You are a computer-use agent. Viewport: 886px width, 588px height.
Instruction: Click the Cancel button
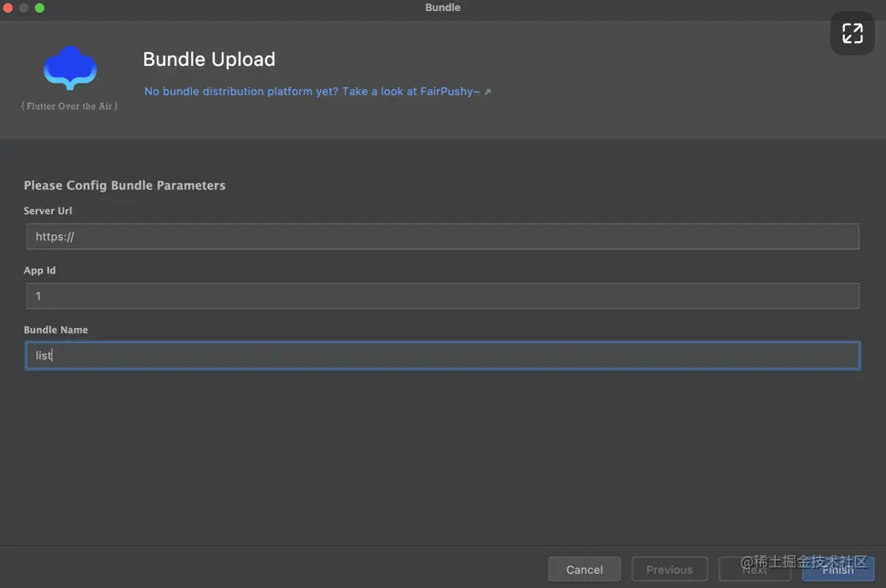(584, 569)
